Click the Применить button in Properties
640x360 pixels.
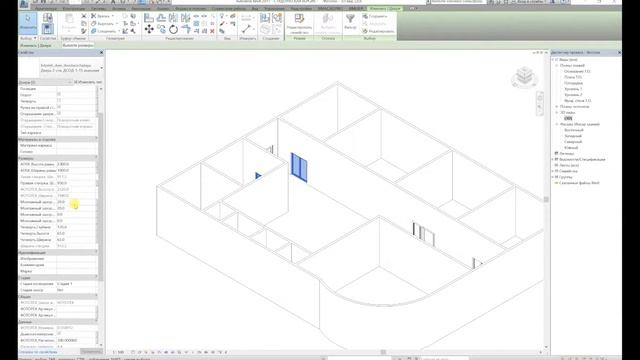click(x=91, y=351)
